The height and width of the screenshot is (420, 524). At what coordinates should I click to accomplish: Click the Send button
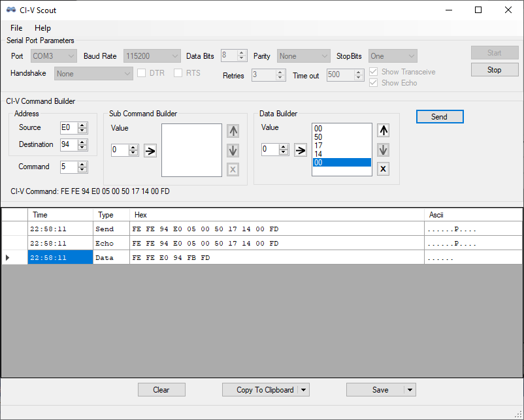click(x=440, y=117)
